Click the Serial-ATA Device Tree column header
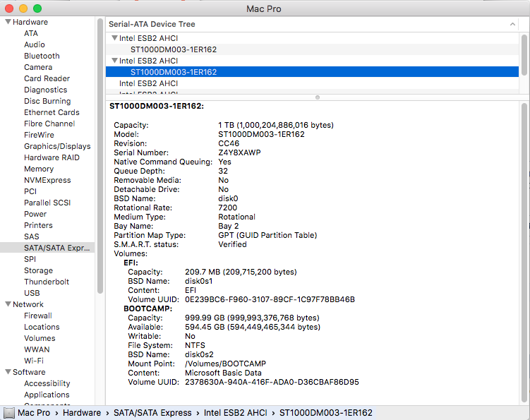Viewport: 530px width, 420px height. coord(313,24)
